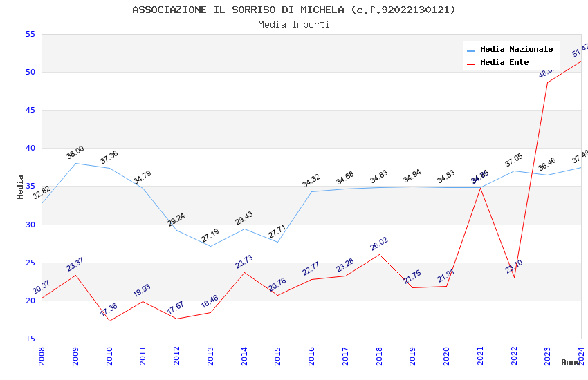Image resolution: width=588 pixels, height=380 pixels.
Task: Select the Media Nazionale legend label
Action: 516,49
